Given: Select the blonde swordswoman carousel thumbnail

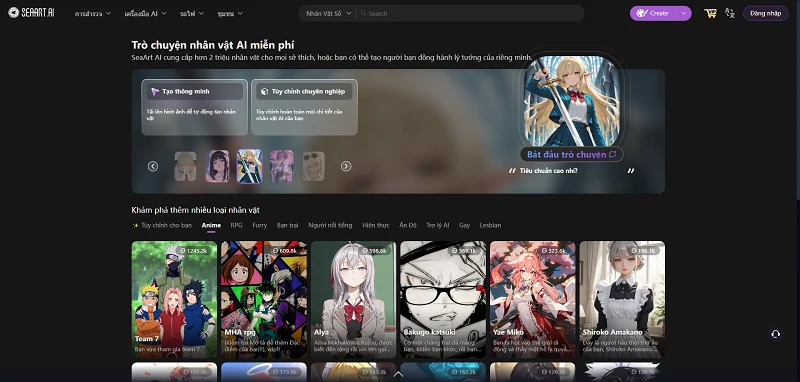Looking at the screenshot, I should pos(249,166).
